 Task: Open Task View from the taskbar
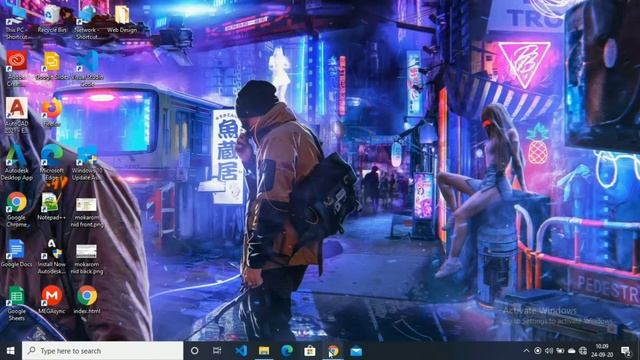[217, 351]
